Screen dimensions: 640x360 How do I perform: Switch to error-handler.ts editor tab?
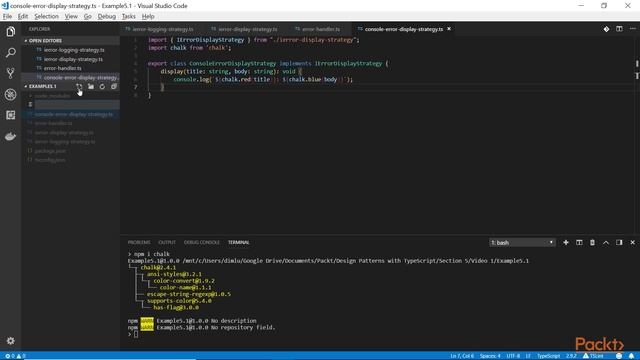coord(321,29)
